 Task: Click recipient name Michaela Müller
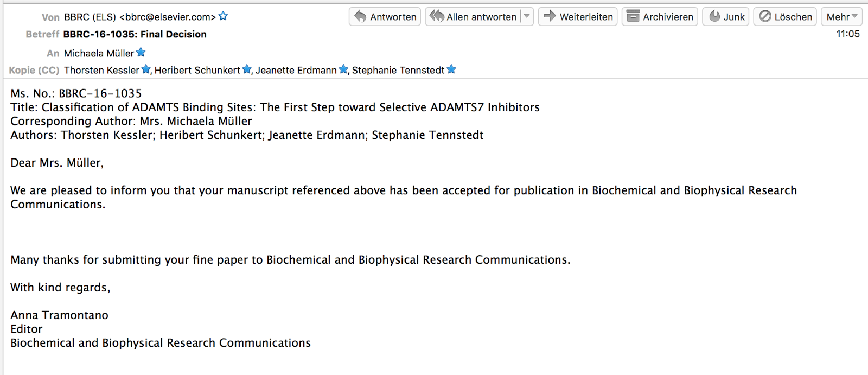pos(99,53)
